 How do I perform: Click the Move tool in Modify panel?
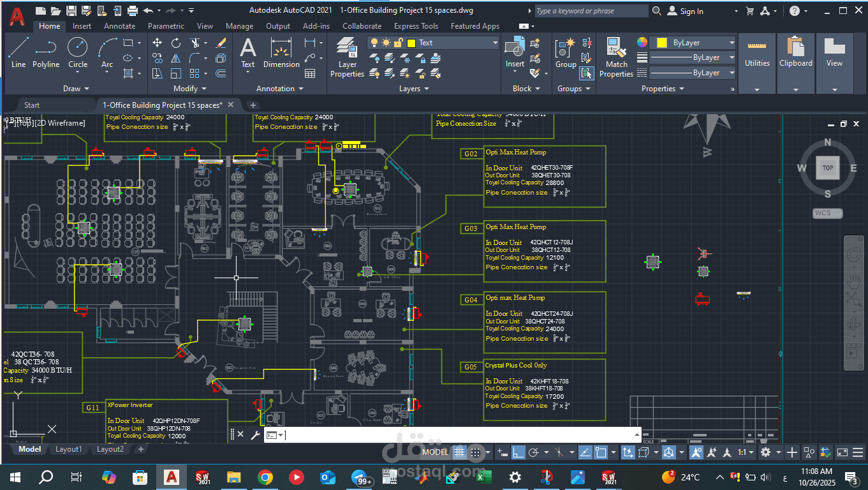click(x=158, y=43)
